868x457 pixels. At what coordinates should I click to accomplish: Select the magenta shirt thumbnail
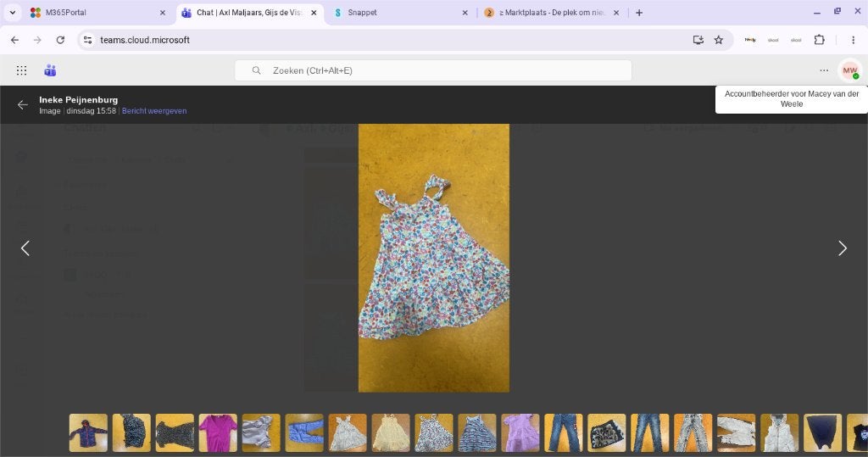point(218,432)
